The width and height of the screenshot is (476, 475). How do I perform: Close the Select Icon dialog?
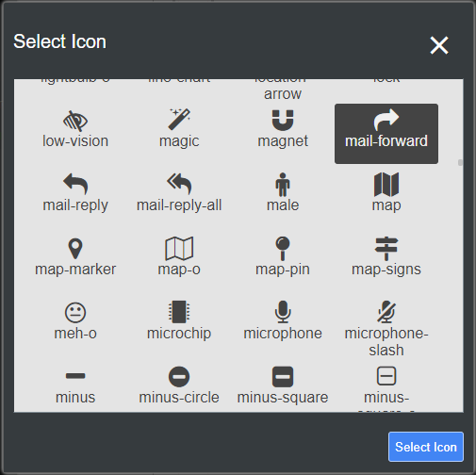[x=439, y=45]
